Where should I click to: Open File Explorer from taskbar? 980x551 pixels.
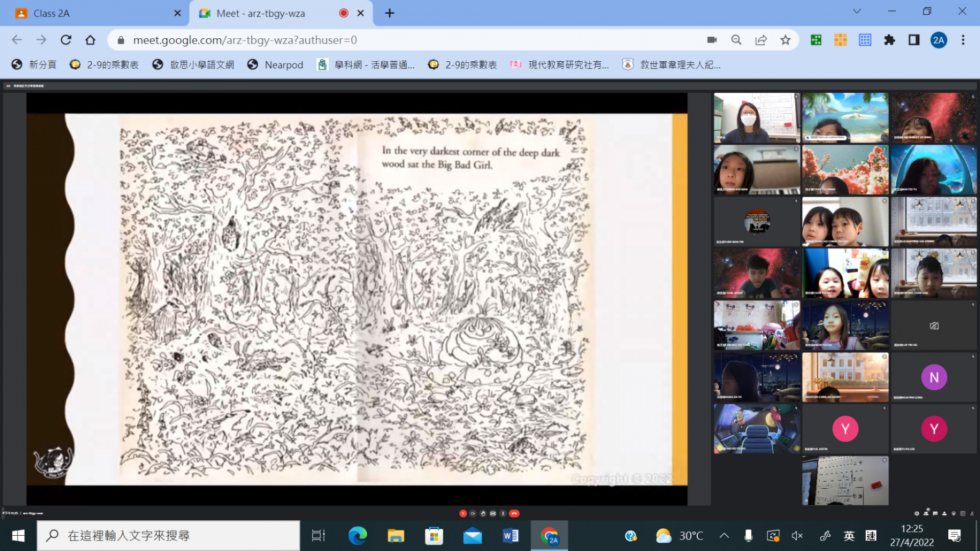[x=396, y=536]
